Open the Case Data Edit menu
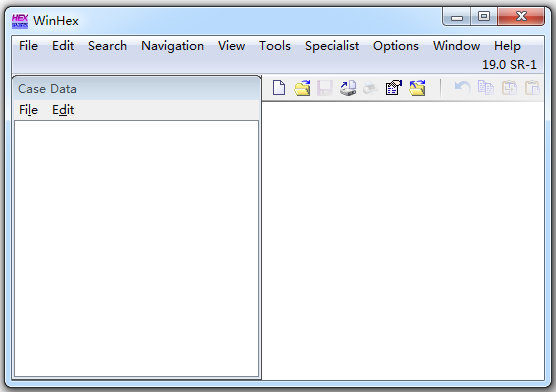 click(63, 110)
